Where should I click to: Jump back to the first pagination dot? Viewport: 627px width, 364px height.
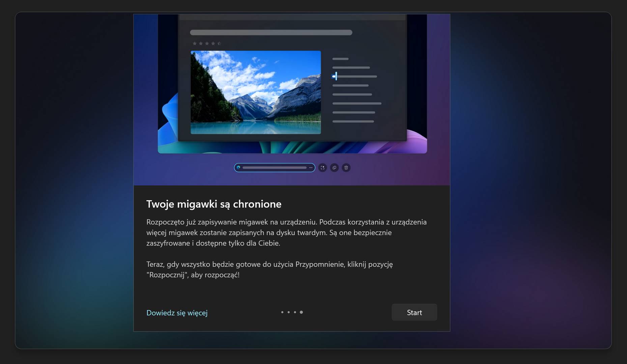[x=282, y=312]
